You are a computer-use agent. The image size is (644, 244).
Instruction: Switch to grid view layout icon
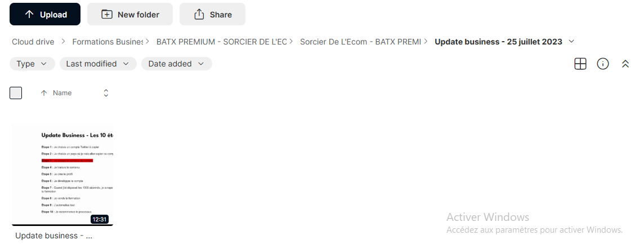point(580,64)
